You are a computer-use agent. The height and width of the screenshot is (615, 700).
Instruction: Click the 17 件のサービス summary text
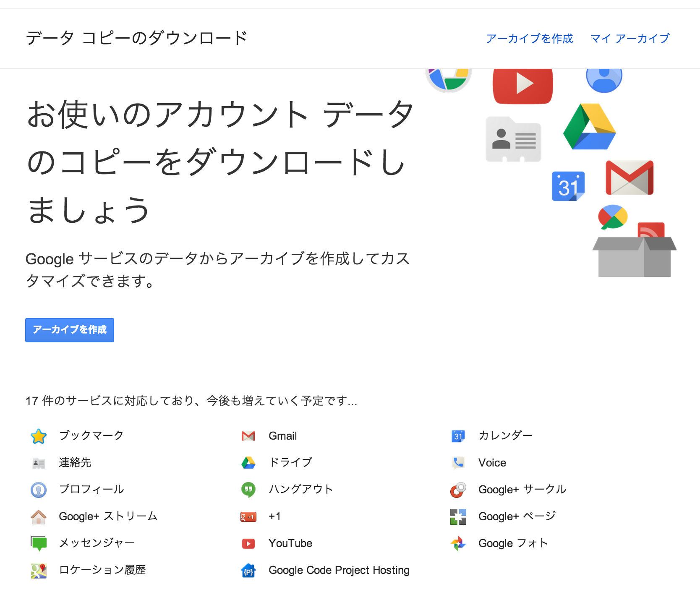[191, 401]
